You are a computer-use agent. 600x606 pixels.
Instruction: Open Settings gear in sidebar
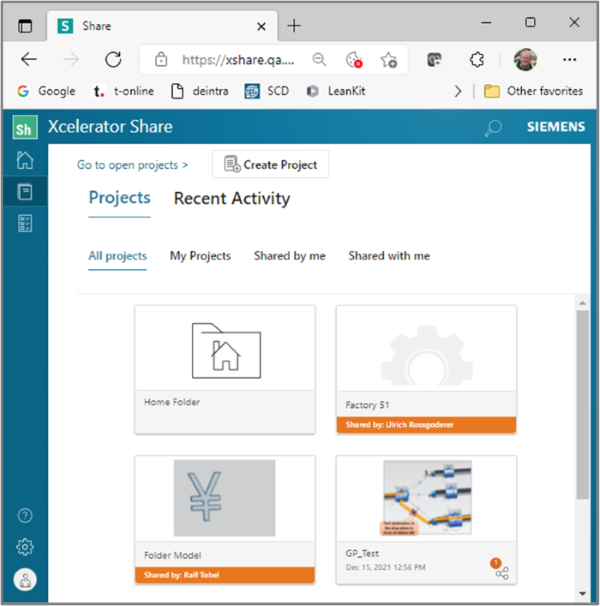[x=25, y=546]
